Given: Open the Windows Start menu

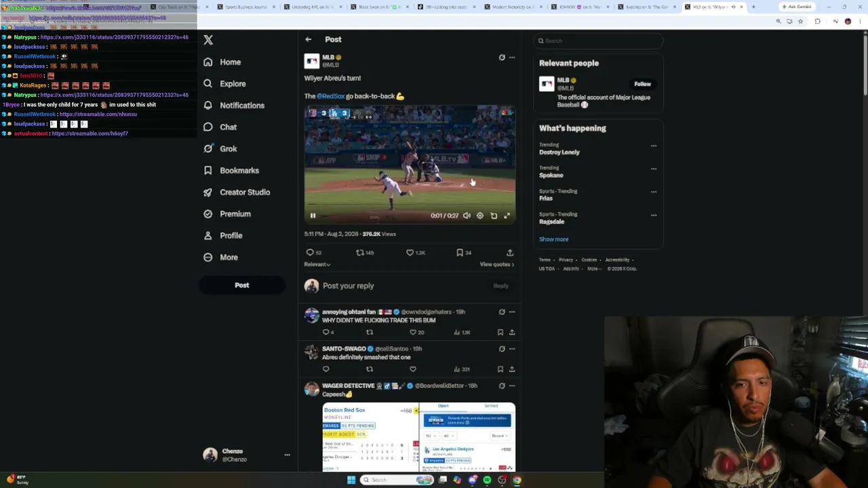Looking at the screenshot, I should 351,480.
